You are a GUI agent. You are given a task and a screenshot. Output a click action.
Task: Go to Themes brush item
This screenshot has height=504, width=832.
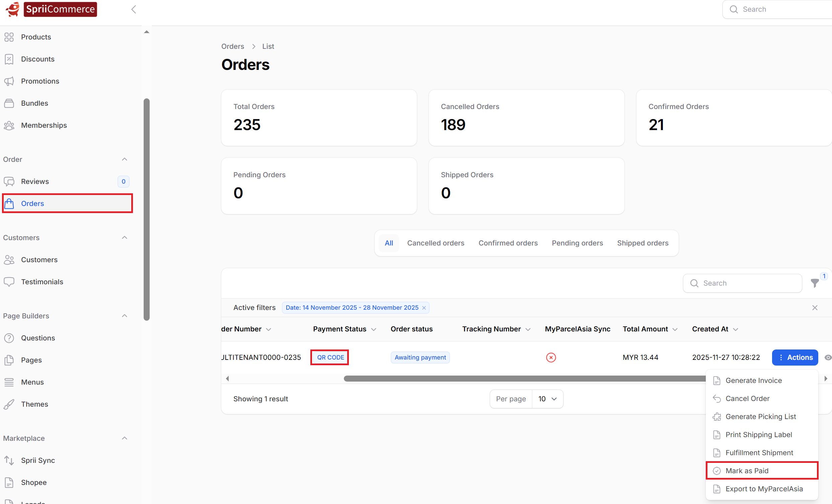34,404
